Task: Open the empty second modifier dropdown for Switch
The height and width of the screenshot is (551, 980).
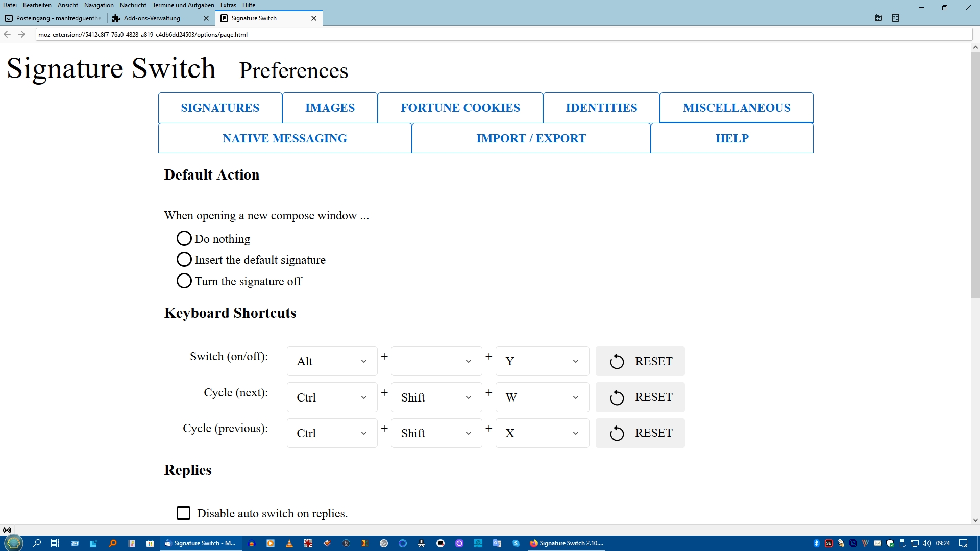Action: click(436, 361)
